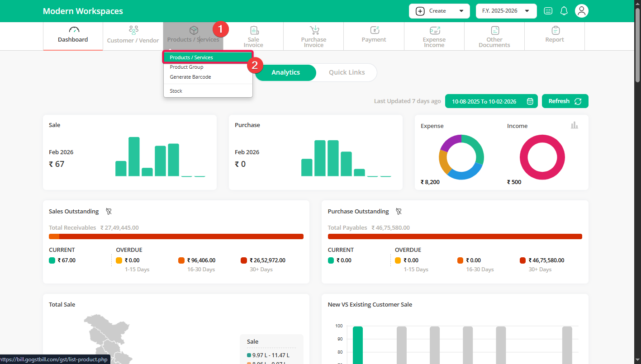Select the Analytics toggle
641x364 pixels.
coord(285,72)
